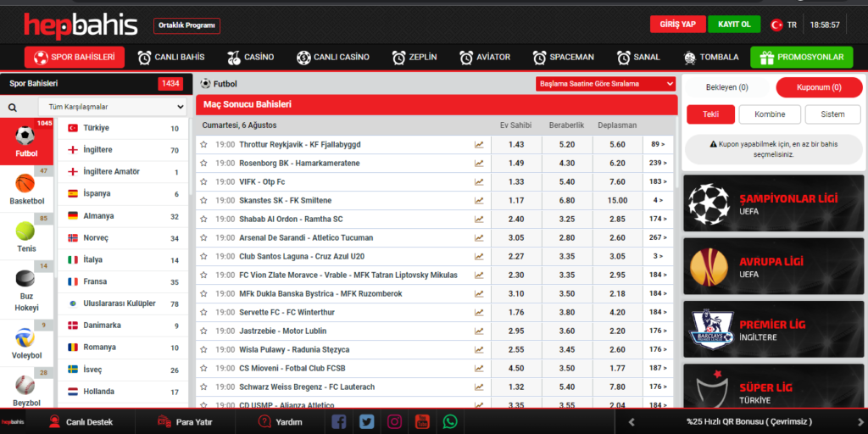Click the Turkish flag language icon
868x434 pixels.
(776, 25)
